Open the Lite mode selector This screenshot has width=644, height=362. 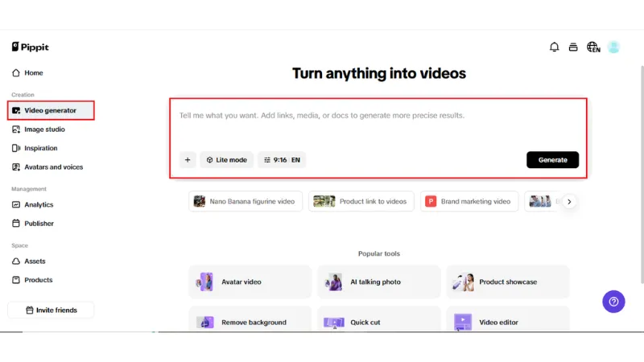(226, 160)
